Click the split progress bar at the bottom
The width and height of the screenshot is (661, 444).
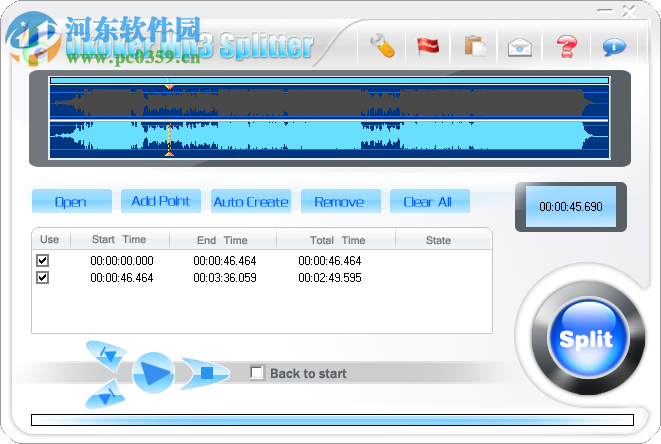[x=332, y=420]
